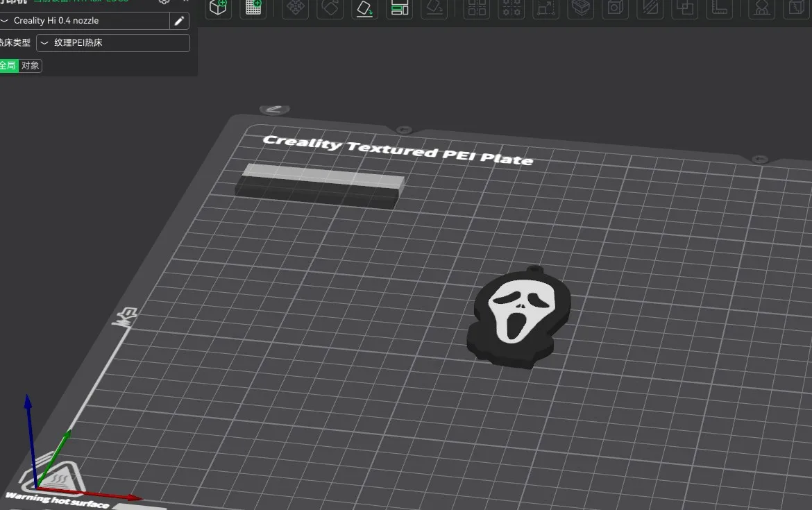This screenshot has width=812, height=510.
Task: Edit the Creality Hi preset with pencil
Action: [179, 21]
